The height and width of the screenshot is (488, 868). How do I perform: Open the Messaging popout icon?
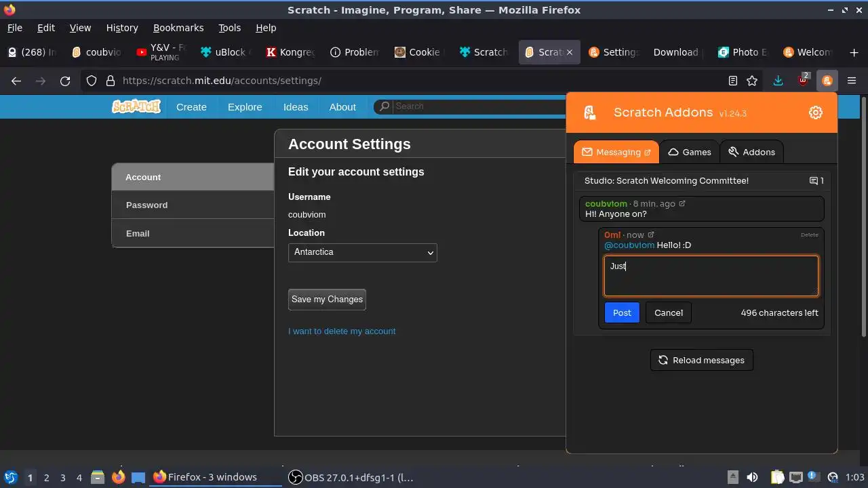(647, 152)
